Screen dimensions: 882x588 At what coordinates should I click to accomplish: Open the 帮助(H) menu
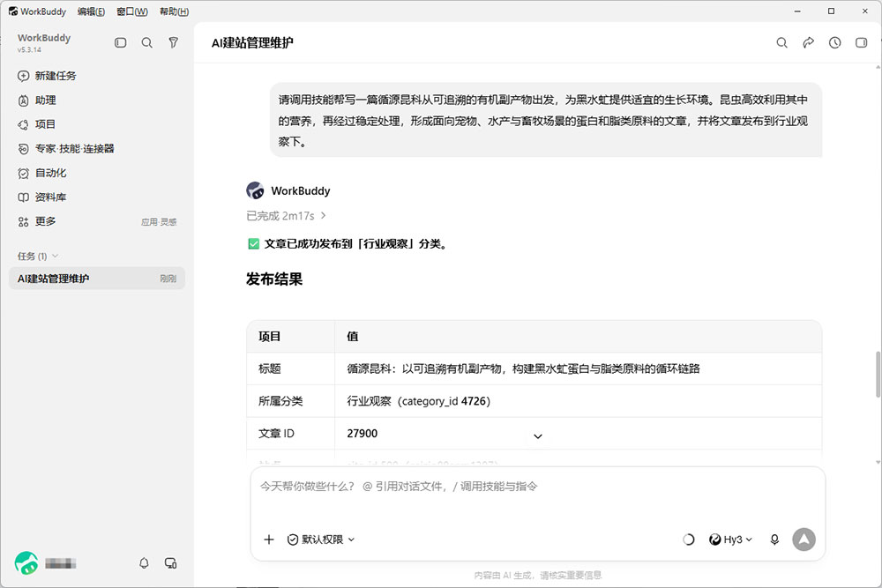[175, 11]
